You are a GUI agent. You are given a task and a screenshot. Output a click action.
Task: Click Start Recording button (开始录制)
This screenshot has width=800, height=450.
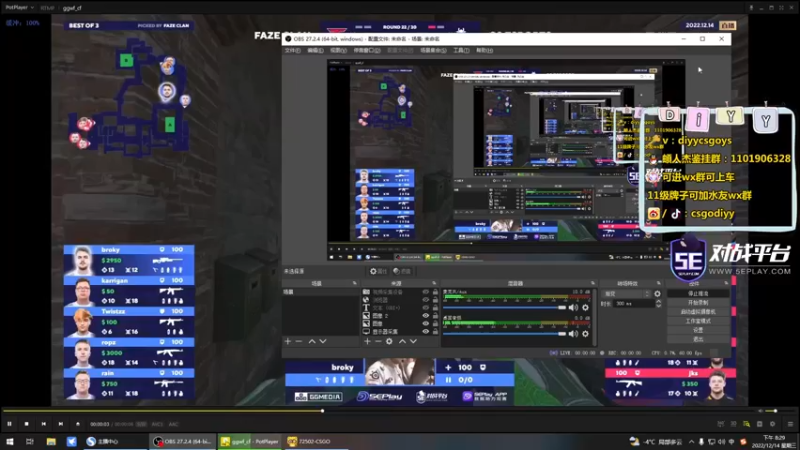[x=698, y=303]
